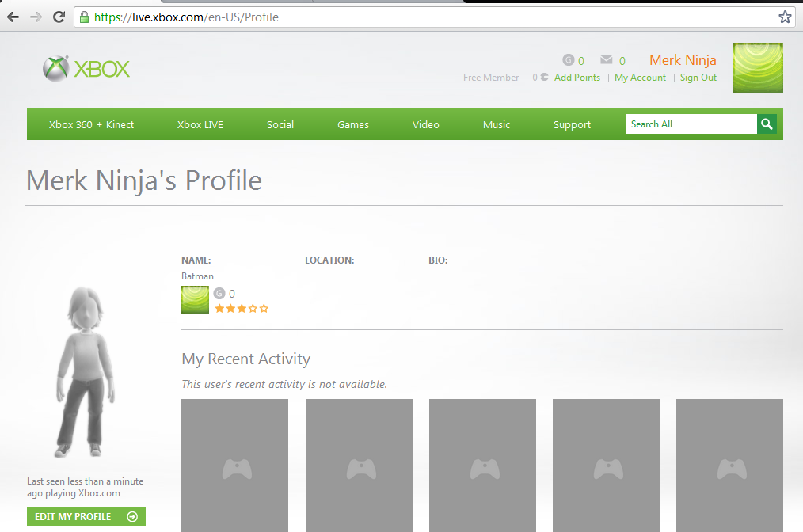
Task: Click the Last seen status text
Action: pyautogui.click(x=85, y=487)
